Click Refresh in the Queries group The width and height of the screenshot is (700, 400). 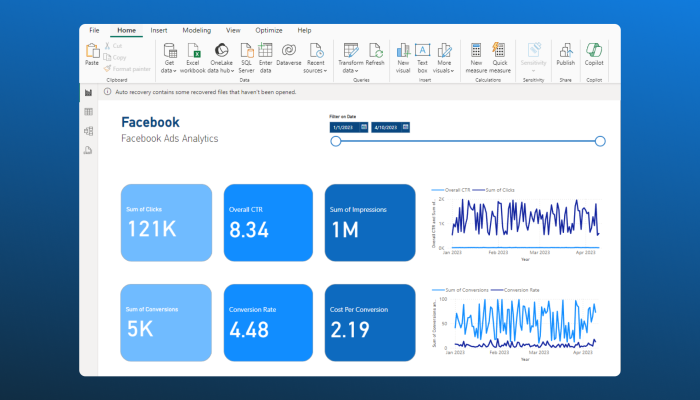375,54
